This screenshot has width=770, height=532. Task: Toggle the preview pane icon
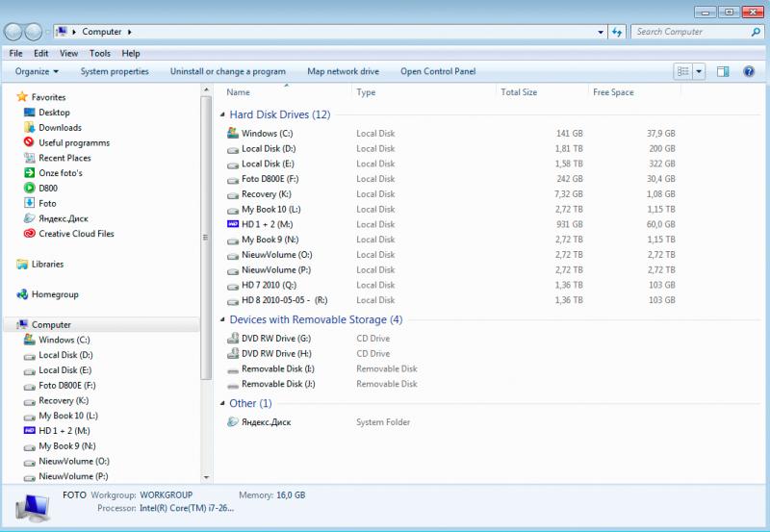(x=723, y=71)
